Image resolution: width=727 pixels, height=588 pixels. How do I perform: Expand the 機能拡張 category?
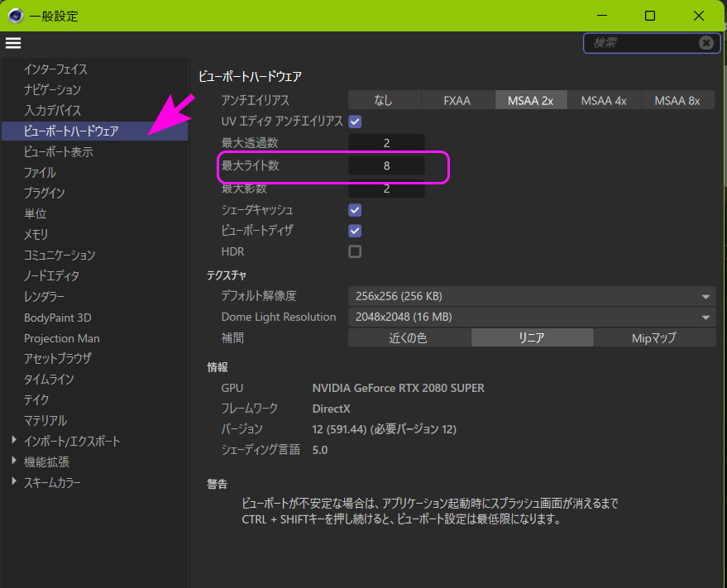tap(14, 461)
